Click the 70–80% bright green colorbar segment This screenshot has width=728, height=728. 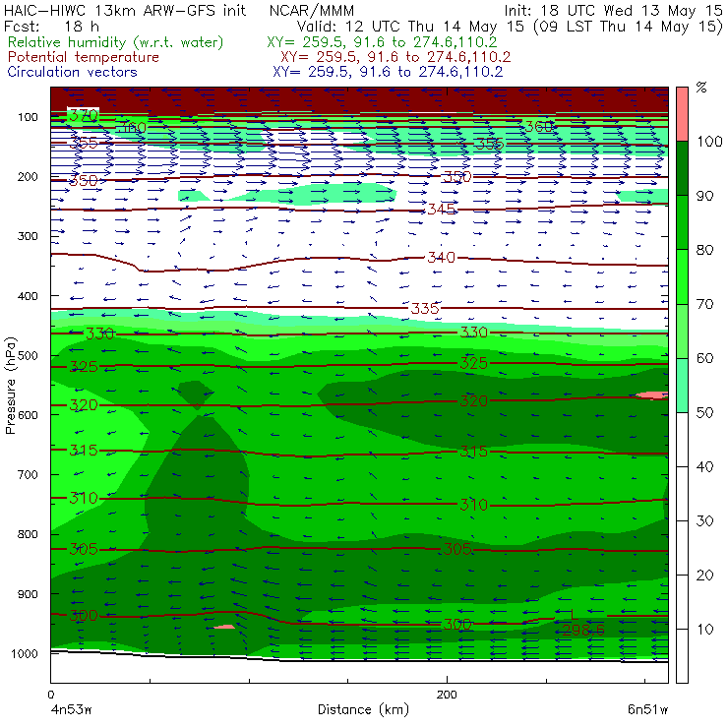point(682,276)
